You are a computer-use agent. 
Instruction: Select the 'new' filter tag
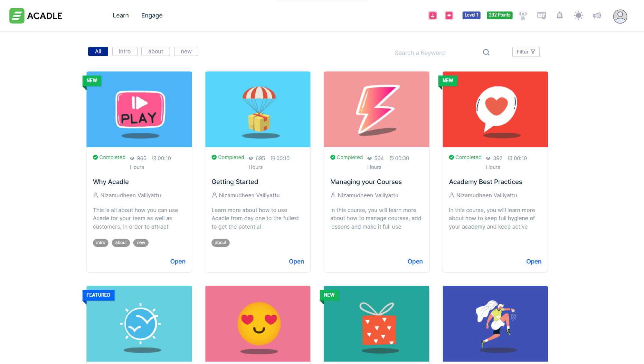[x=186, y=51]
